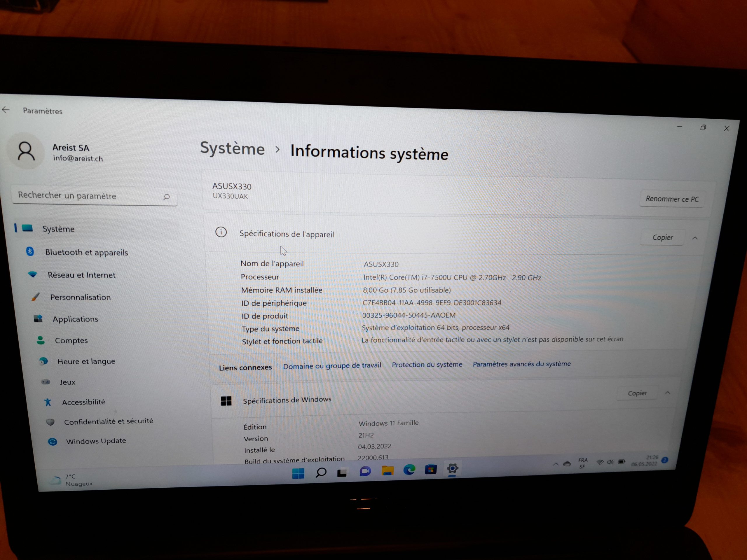
Task: Open Confidentialité et sécurité settings
Action: [x=109, y=421]
